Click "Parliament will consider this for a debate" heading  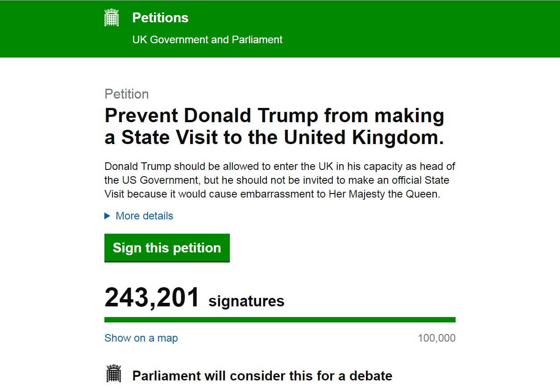tap(262, 376)
